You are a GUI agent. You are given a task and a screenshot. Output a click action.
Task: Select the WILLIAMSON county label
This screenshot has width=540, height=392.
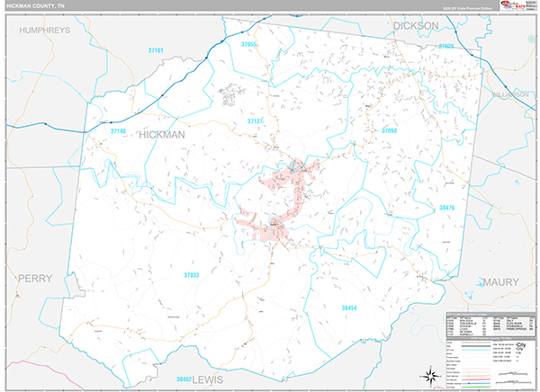(x=510, y=94)
